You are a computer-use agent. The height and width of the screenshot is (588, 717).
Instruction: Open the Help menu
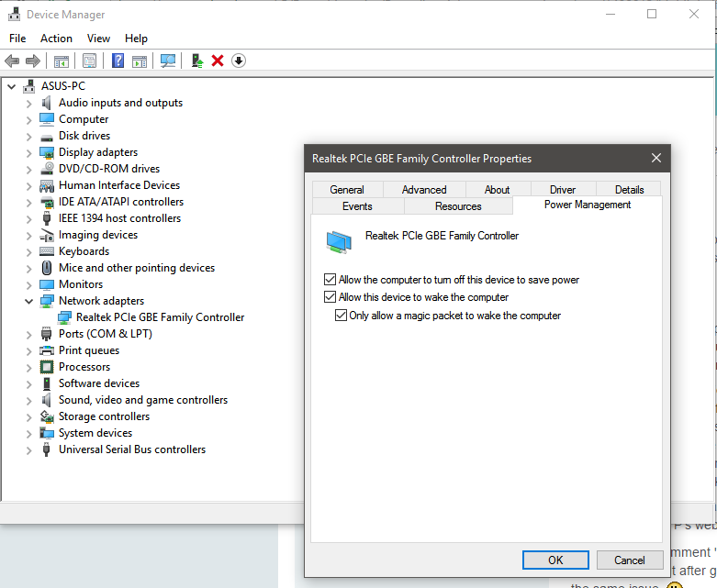[x=136, y=39]
